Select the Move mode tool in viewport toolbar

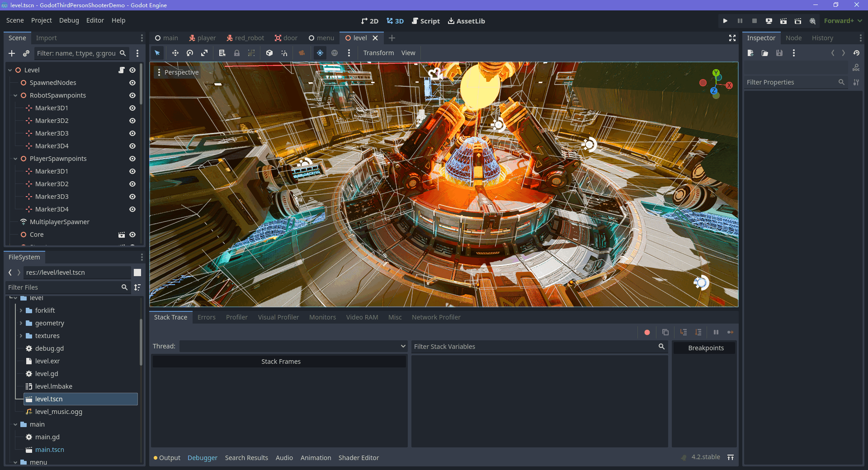tap(175, 53)
